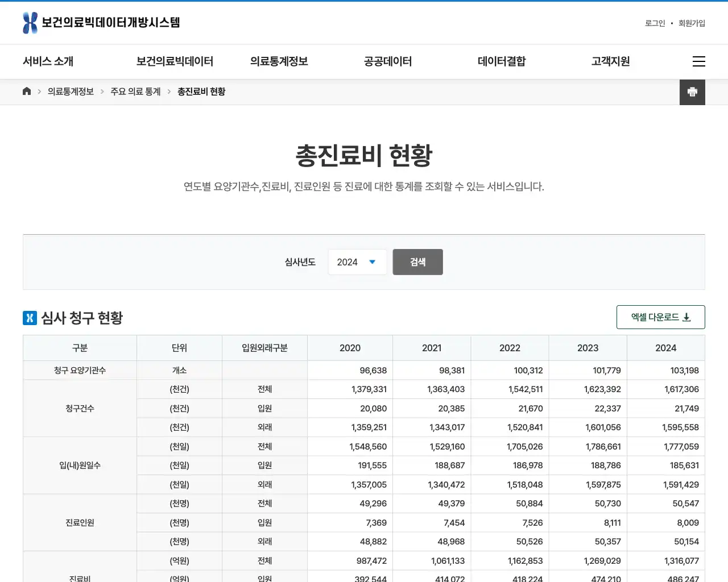Click the value 1,786,661
The image size is (728, 582).
603,447
